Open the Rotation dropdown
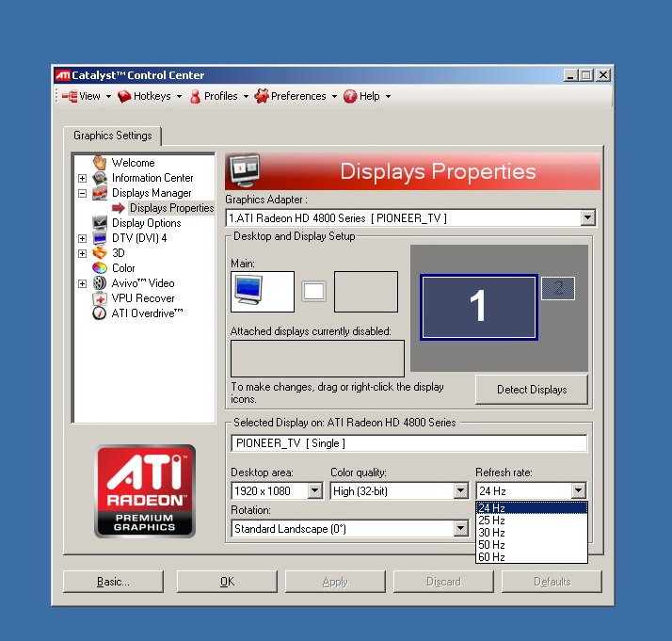 tap(460, 528)
